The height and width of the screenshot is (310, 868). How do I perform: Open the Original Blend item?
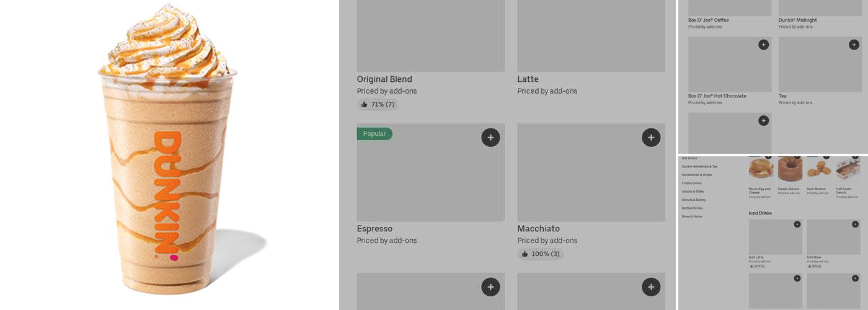pos(384,79)
